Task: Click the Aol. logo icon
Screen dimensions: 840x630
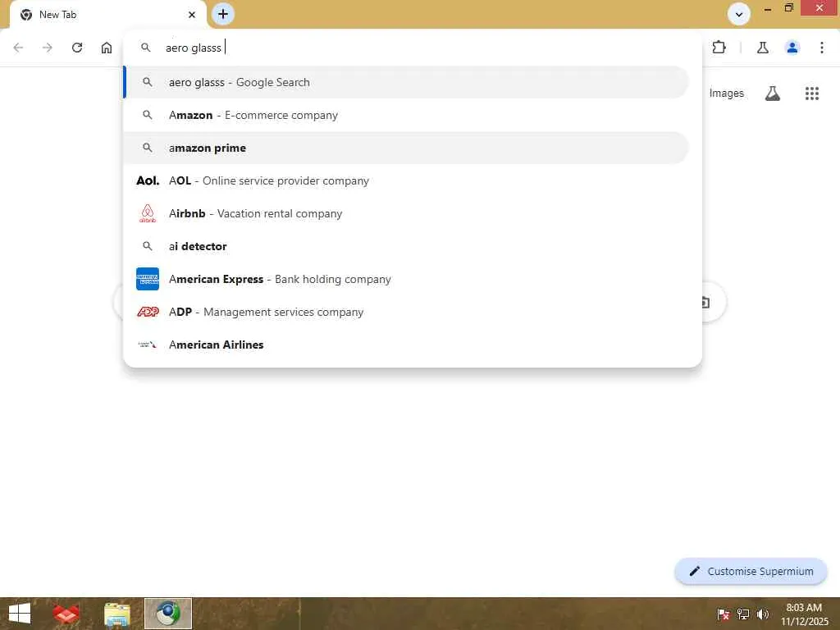Action: (148, 180)
